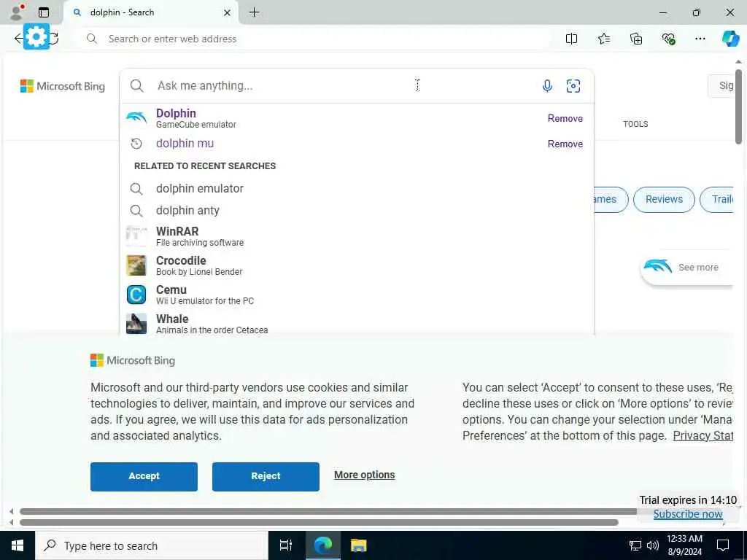Reload the page with the refresh icon
This screenshot has width=747, height=560.
[54, 39]
